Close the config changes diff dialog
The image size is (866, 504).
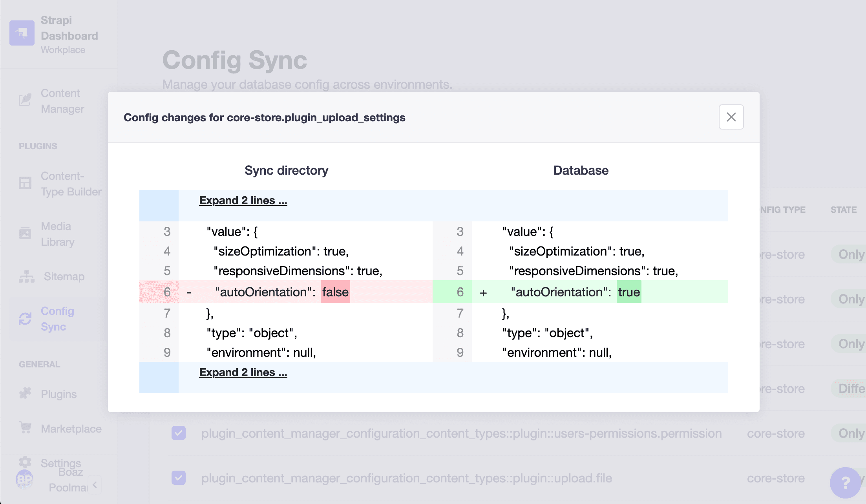731,117
